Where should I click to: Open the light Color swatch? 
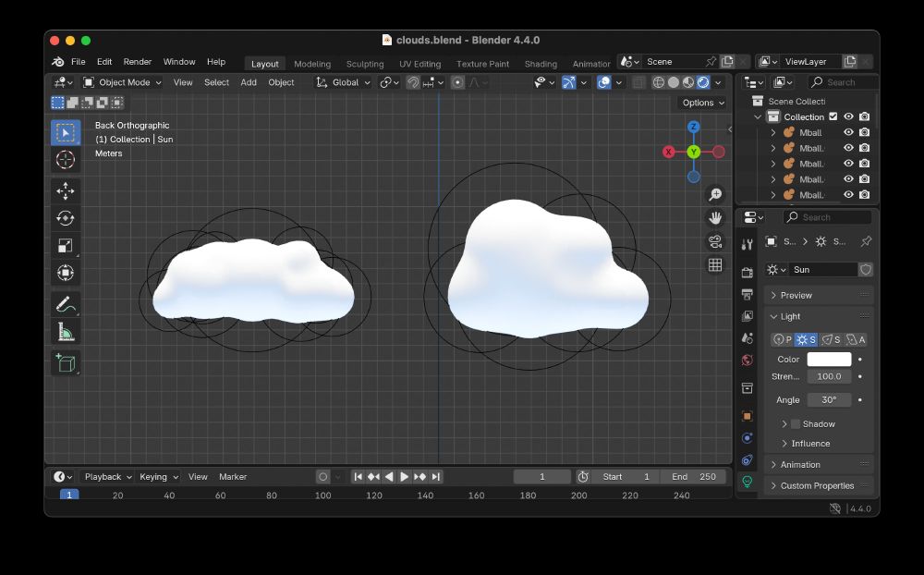point(829,360)
